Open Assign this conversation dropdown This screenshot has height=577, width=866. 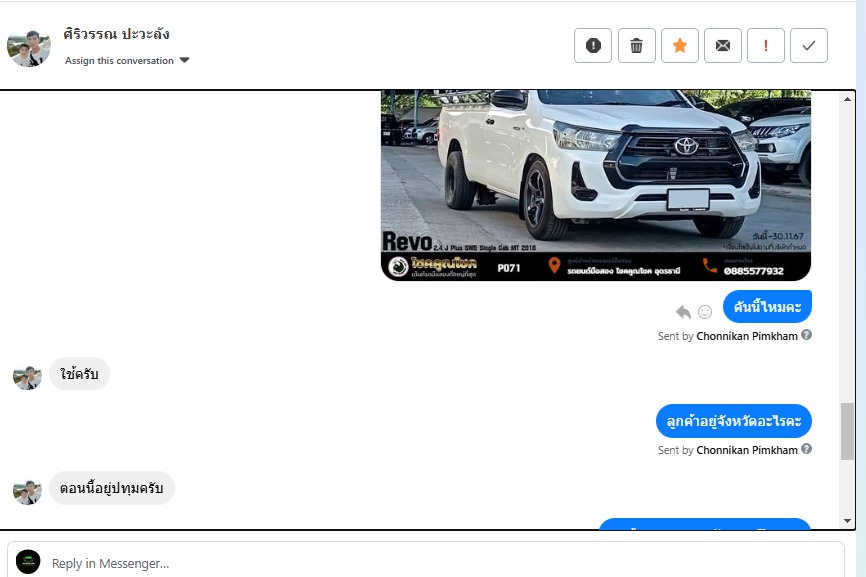(127, 60)
